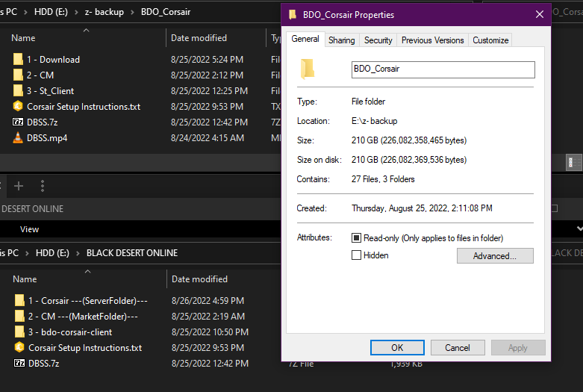Click the 2 - CM ---(MarketFolder)--- folder icon

(x=19, y=316)
